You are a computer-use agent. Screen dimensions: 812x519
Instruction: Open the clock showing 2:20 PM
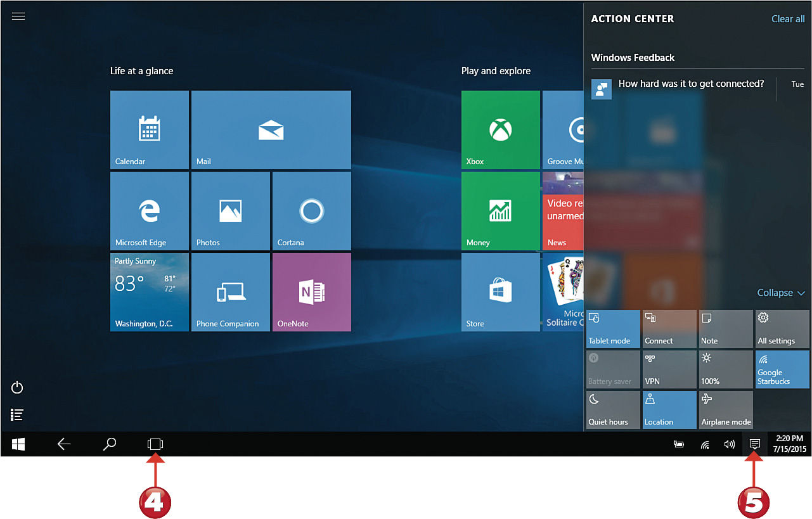pos(789,444)
